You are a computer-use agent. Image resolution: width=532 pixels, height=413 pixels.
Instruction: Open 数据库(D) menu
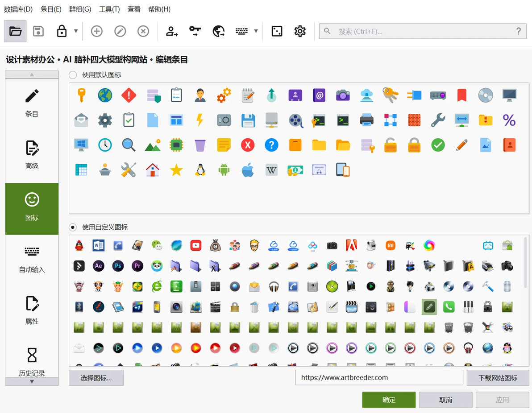click(18, 9)
